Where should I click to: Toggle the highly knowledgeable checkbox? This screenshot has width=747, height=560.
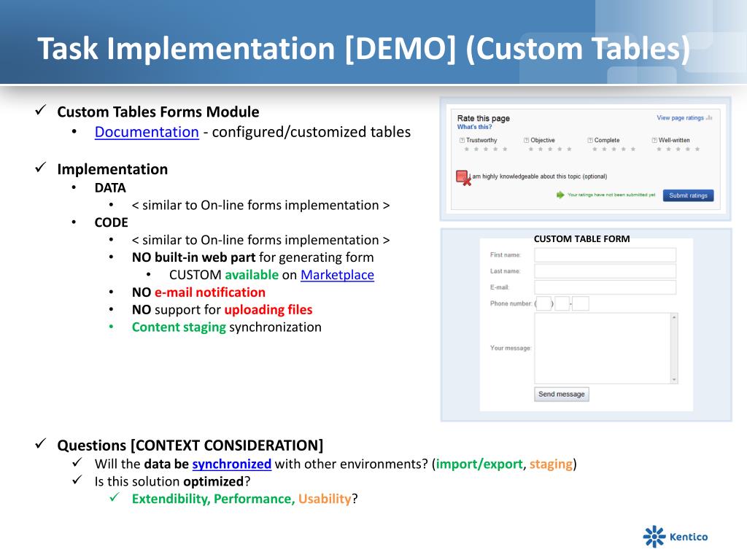(x=462, y=176)
